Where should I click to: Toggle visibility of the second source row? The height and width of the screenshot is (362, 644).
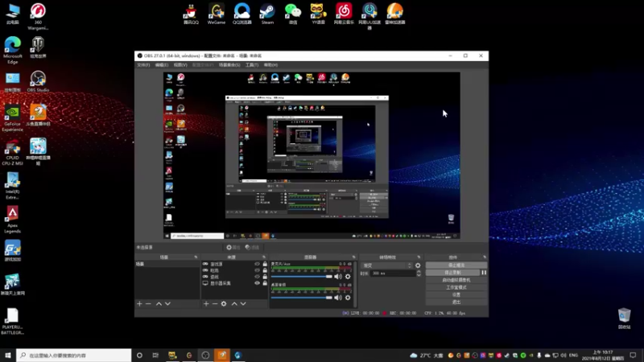(x=257, y=270)
